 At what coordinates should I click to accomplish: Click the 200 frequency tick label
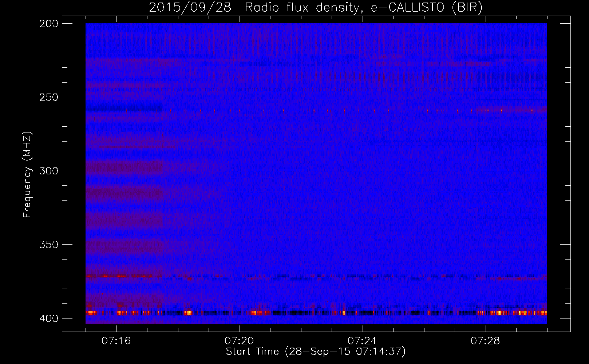coord(49,24)
